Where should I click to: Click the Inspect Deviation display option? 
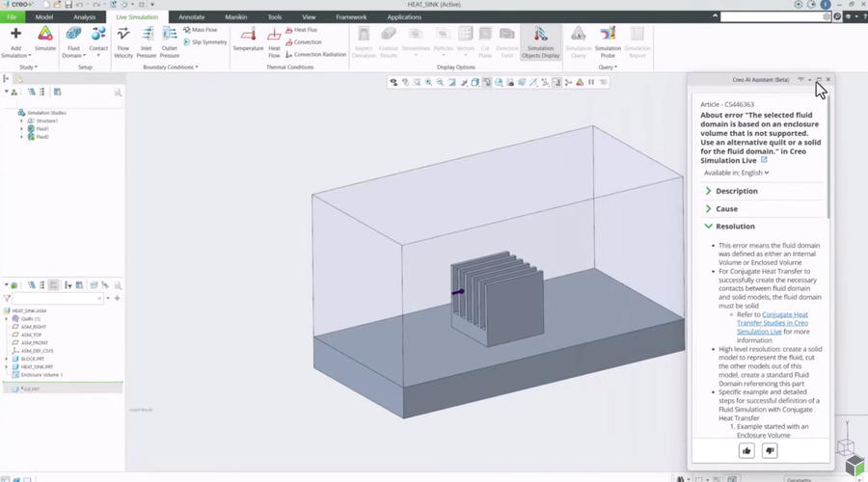pyautogui.click(x=364, y=42)
